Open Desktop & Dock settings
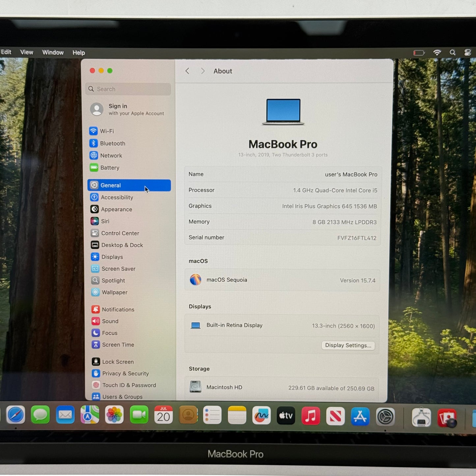The image size is (476, 476). point(129,245)
